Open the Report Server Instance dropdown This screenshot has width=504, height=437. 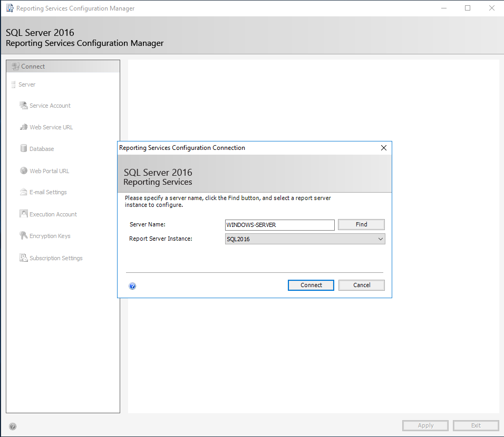point(305,239)
